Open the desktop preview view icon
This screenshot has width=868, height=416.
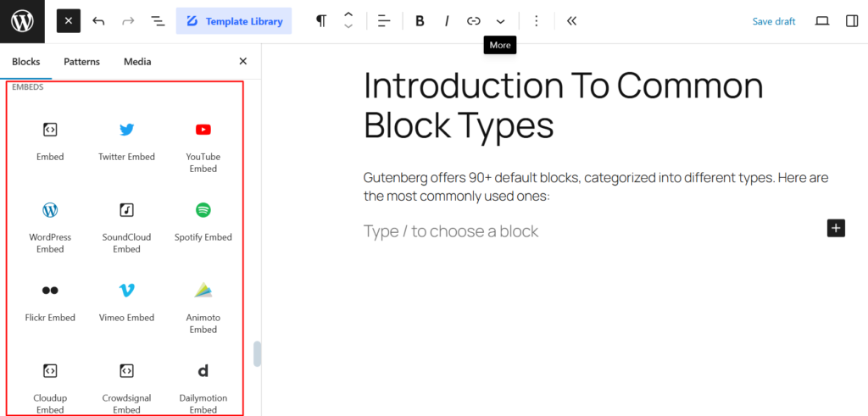pos(822,21)
